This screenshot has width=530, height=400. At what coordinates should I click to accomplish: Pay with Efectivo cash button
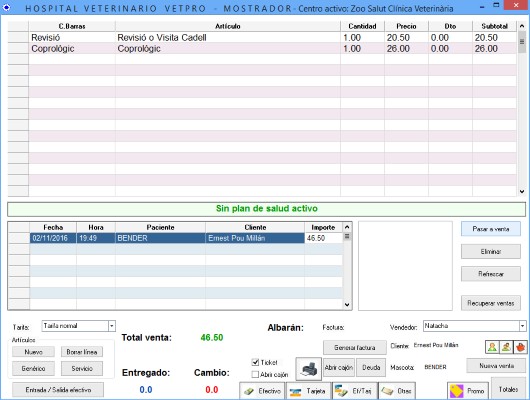[x=262, y=391]
